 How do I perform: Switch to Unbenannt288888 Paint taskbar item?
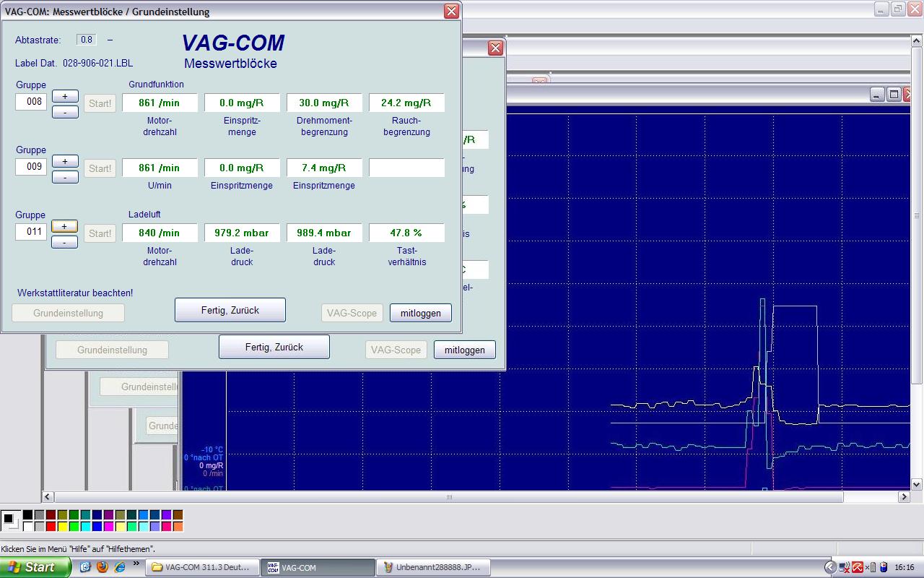pyautogui.click(x=431, y=567)
